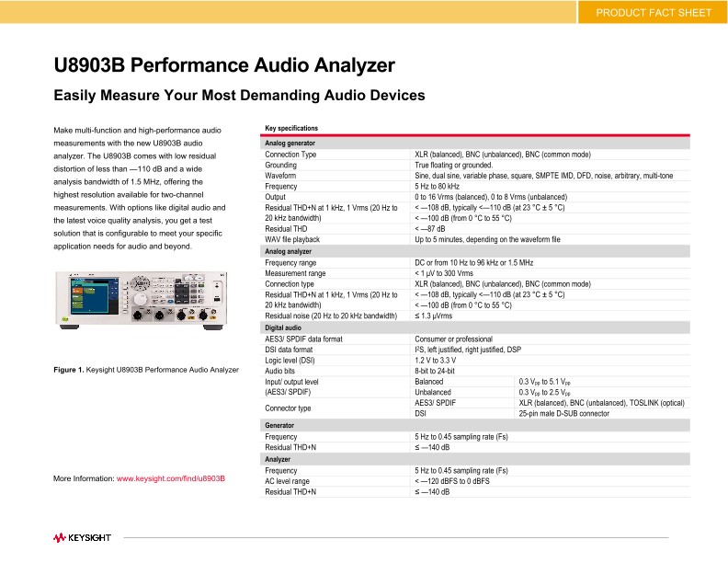Click the Measurement range row label
The image size is (728, 563).
pyautogui.click(x=295, y=273)
